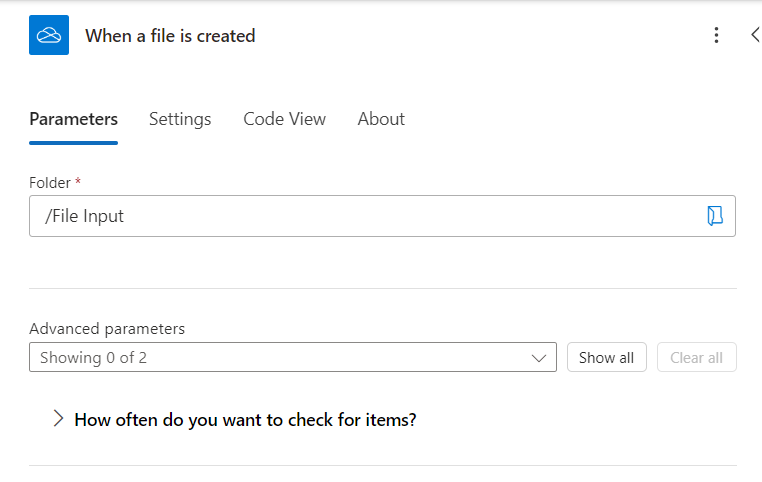Open the three-dot more options menu
This screenshot has width=762, height=482.
[x=716, y=35]
